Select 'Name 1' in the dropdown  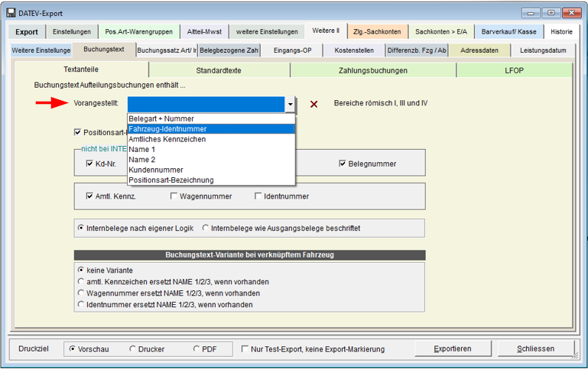tap(211, 149)
